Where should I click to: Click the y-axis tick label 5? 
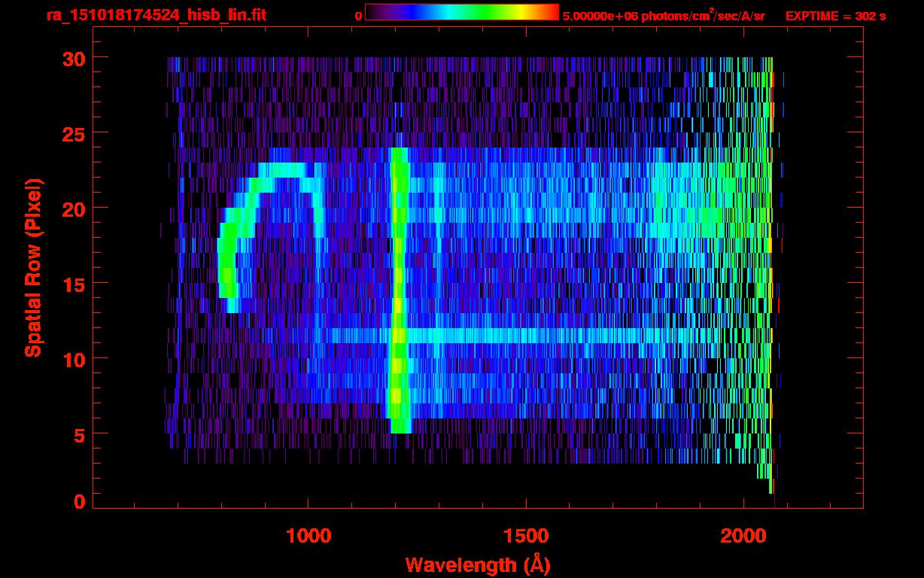pos(79,434)
